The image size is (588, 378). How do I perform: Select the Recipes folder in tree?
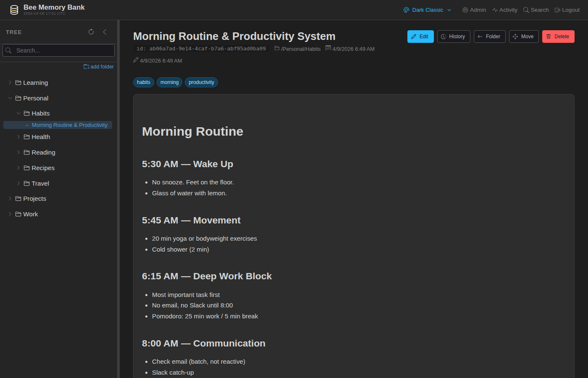pyautogui.click(x=39, y=168)
